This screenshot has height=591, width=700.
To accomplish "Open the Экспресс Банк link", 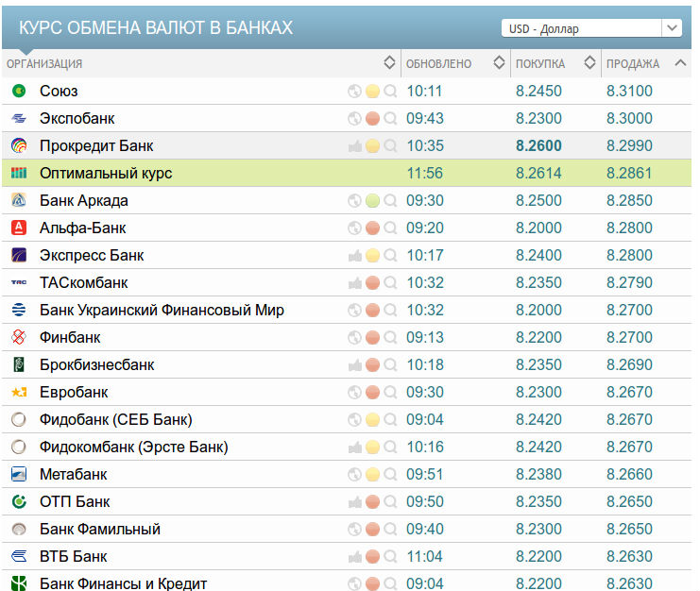I will click(92, 256).
